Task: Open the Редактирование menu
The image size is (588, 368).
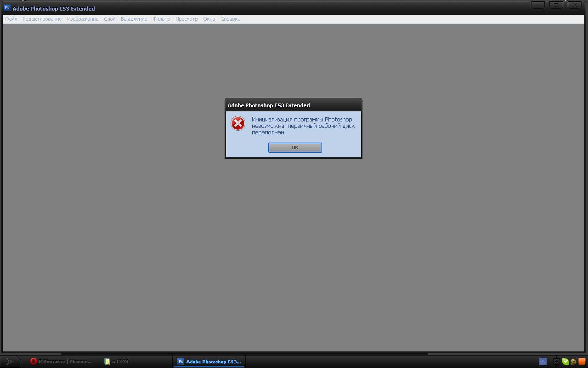Action: [x=42, y=19]
